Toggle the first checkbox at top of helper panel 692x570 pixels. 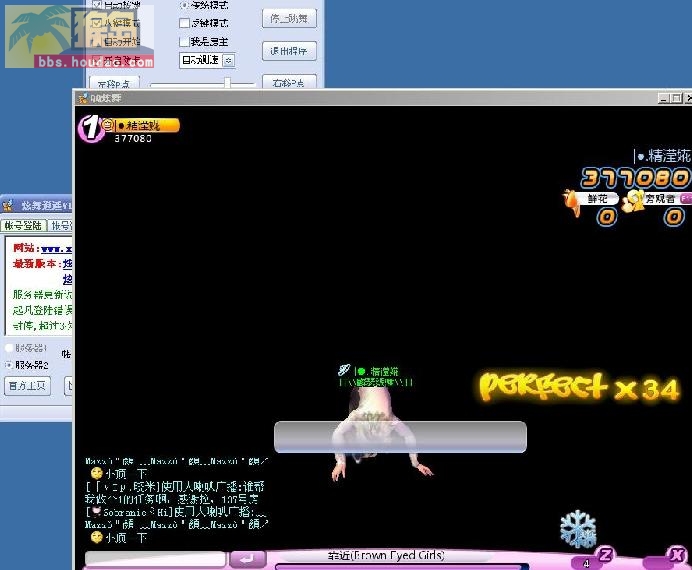[97, 5]
